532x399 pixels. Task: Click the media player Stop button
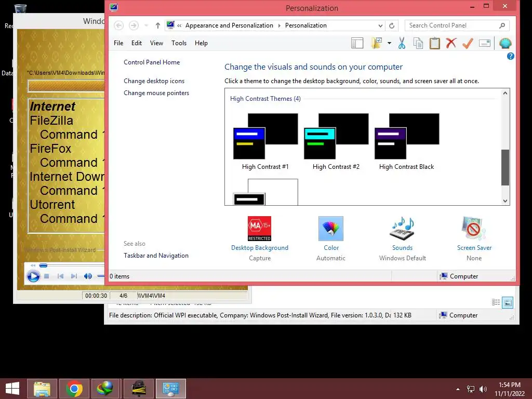point(47,276)
